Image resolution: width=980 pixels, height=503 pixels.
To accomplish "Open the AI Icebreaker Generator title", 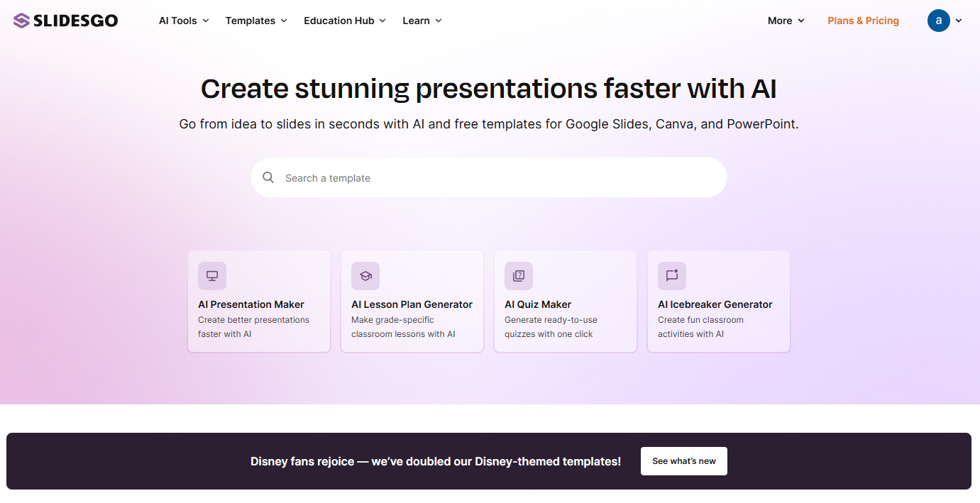I will click(x=715, y=304).
